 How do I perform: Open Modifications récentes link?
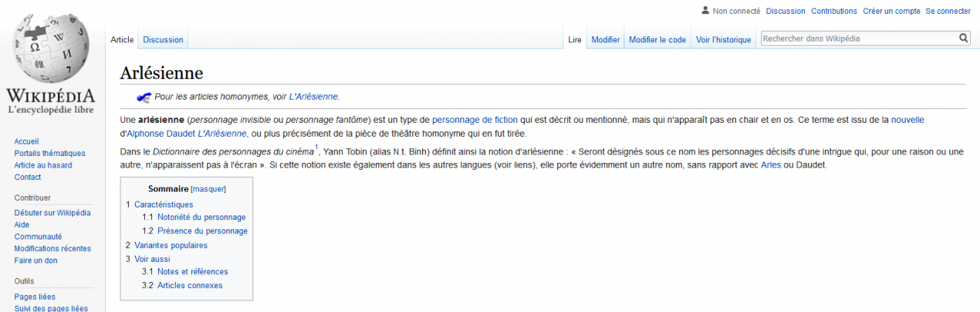52,249
